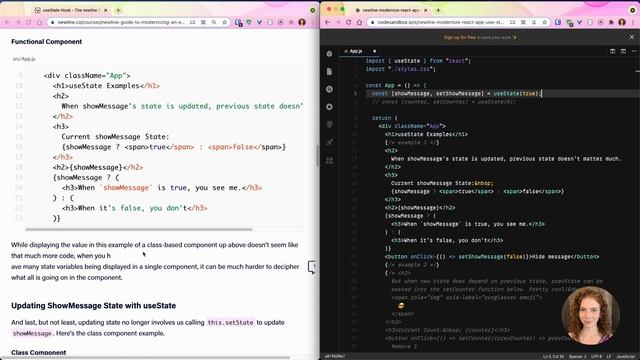Click the cursor position indicator in status bar
The width and height of the screenshot is (640, 360).
[x=553, y=357]
